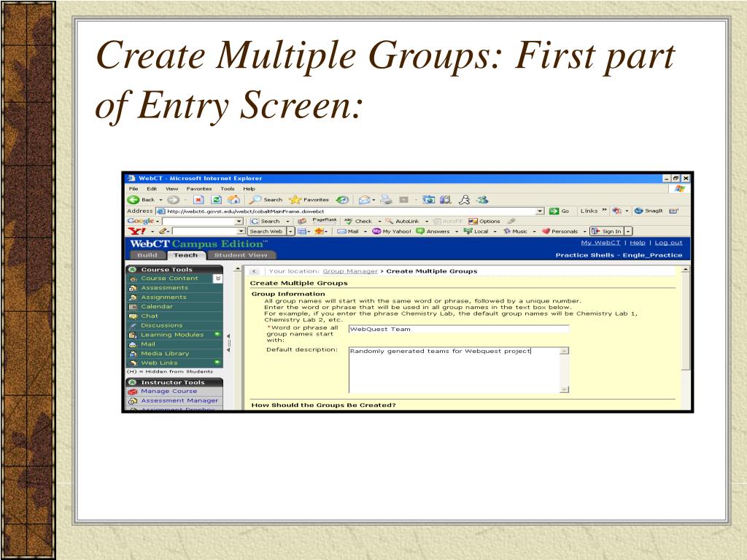Click the Yahoo Answers icon
747x560 pixels.
coord(420,231)
